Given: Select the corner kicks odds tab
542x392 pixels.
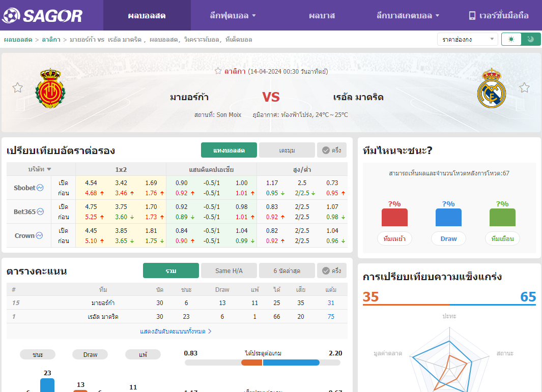Looking at the screenshot, I should [x=287, y=150].
